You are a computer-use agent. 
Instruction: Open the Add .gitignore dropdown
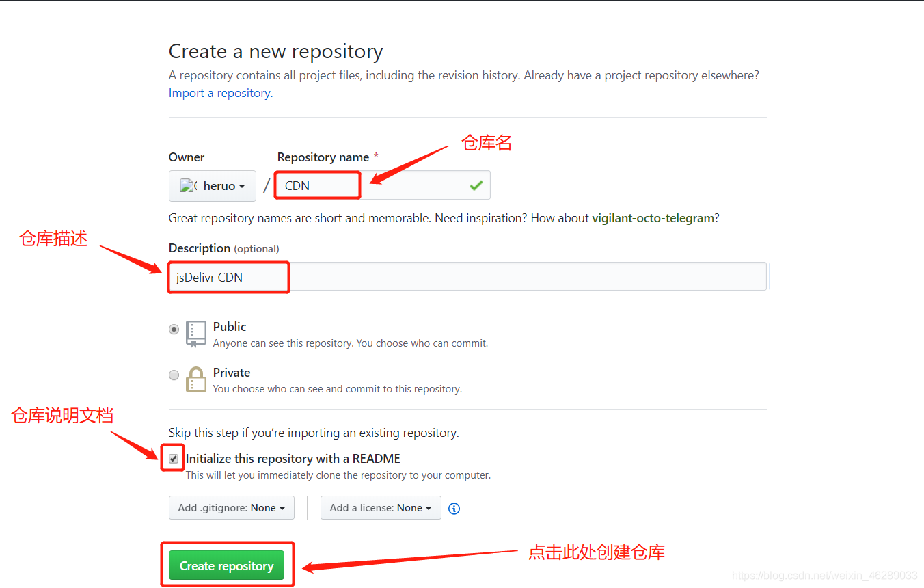click(x=232, y=508)
